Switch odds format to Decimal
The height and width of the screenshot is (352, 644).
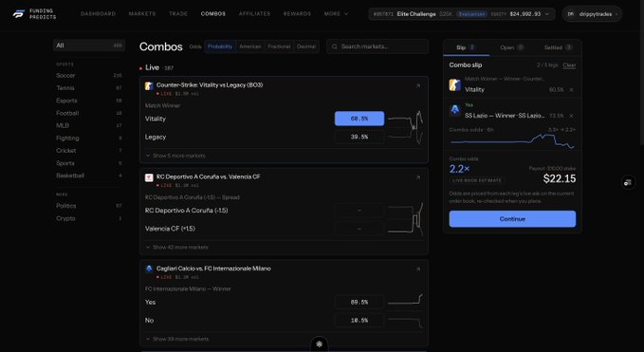pos(306,46)
